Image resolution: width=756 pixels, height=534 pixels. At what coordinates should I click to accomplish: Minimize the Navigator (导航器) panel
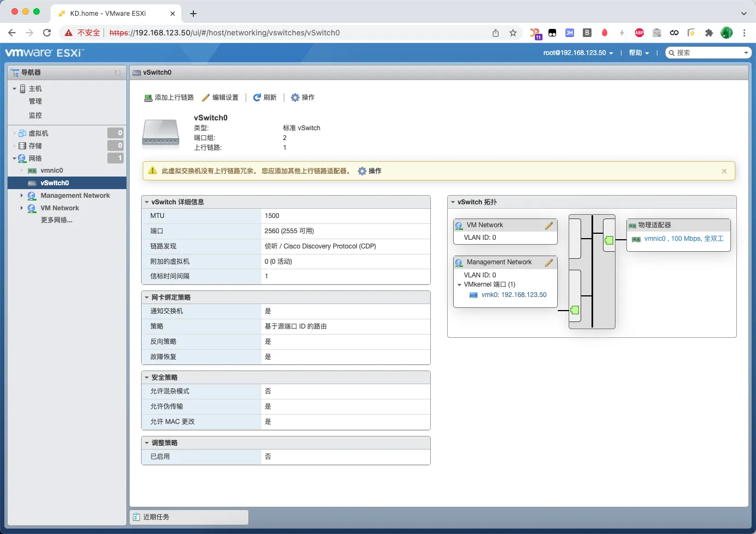coord(118,72)
